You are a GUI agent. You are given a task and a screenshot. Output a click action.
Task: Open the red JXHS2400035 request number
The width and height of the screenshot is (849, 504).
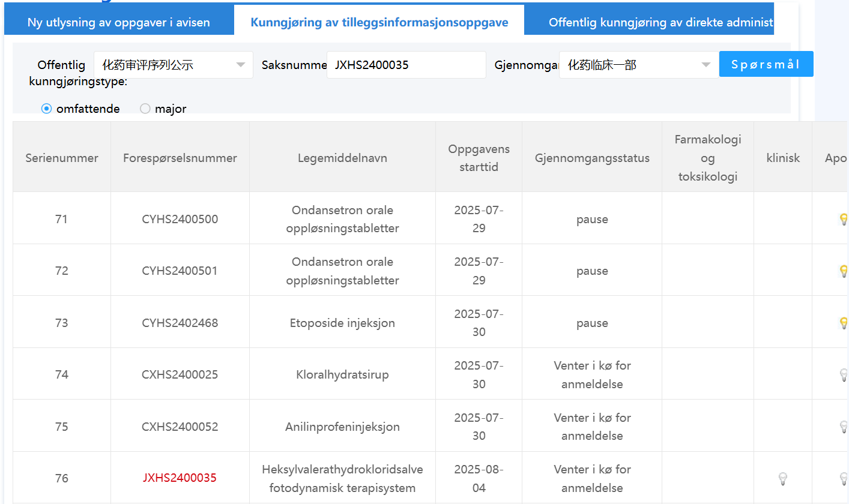(180, 478)
